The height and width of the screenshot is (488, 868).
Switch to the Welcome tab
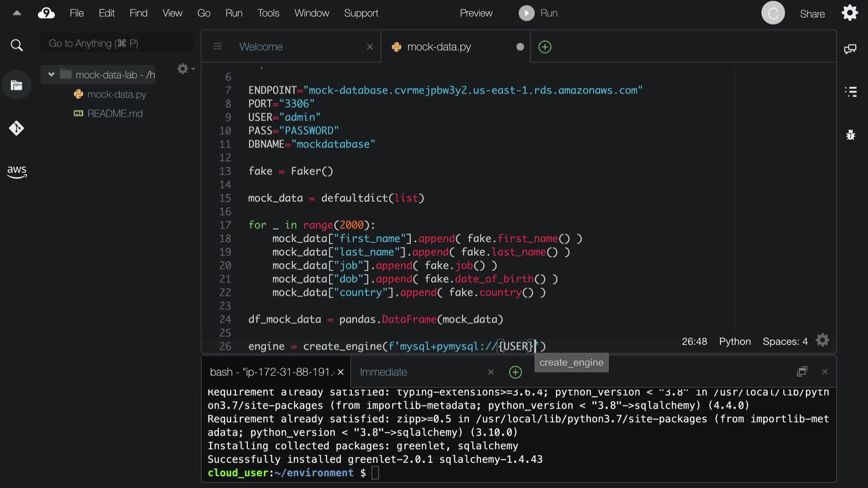pyautogui.click(x=261, y=47)
